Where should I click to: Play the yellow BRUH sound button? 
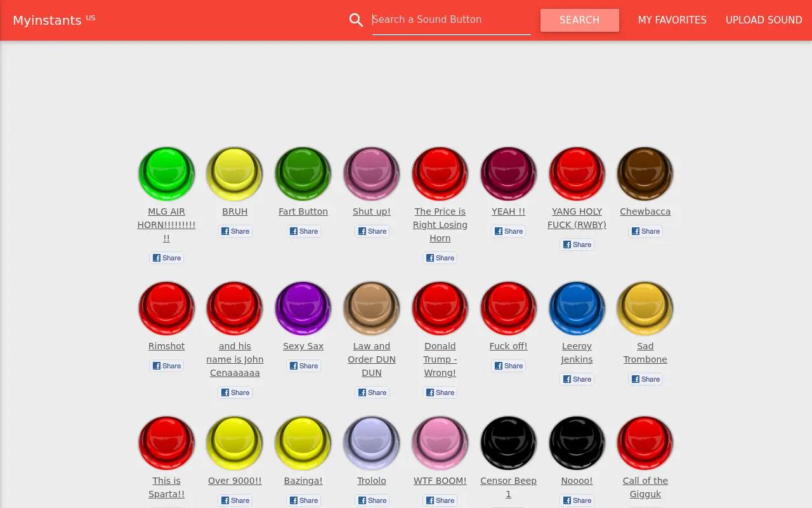point(235,173)
